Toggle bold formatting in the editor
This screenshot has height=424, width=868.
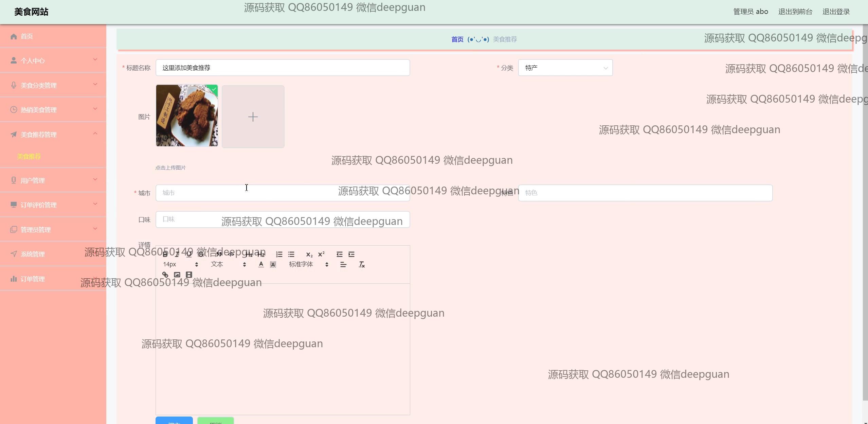tap(165, 254)
